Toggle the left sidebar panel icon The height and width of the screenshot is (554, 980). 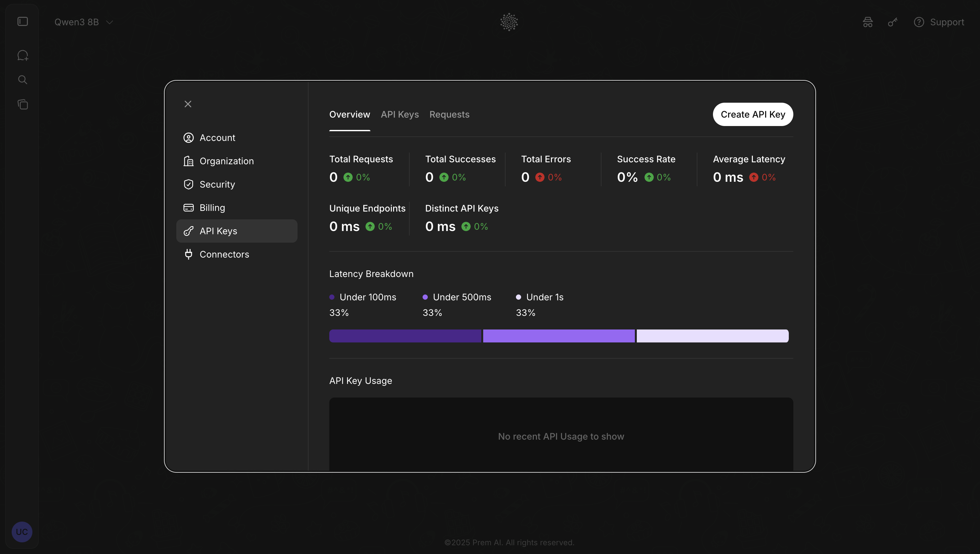click(x=23, y=22)
